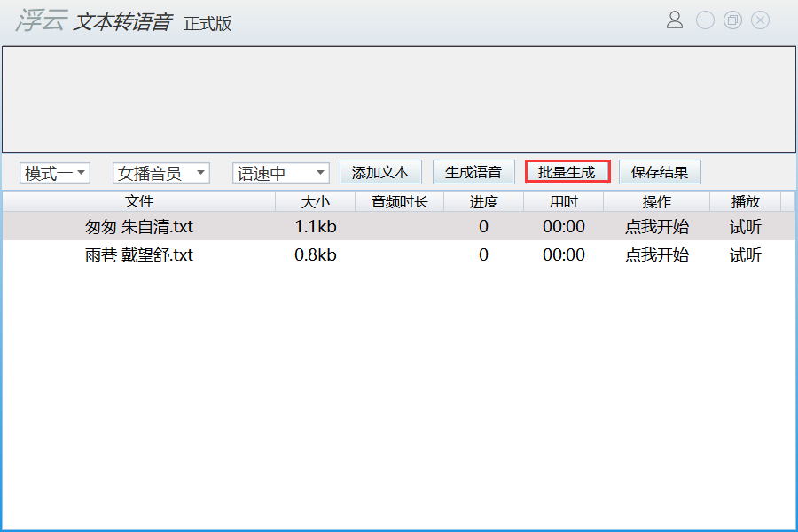Minimize the 浮云 window
798x532 pixels.
click(x=706, y=20)
